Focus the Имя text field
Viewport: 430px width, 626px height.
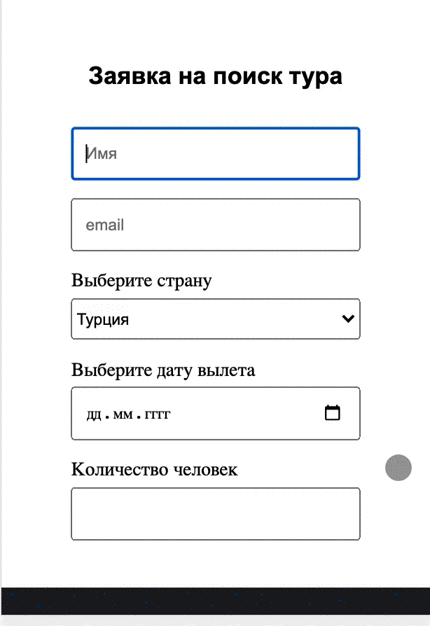(216, 154)
